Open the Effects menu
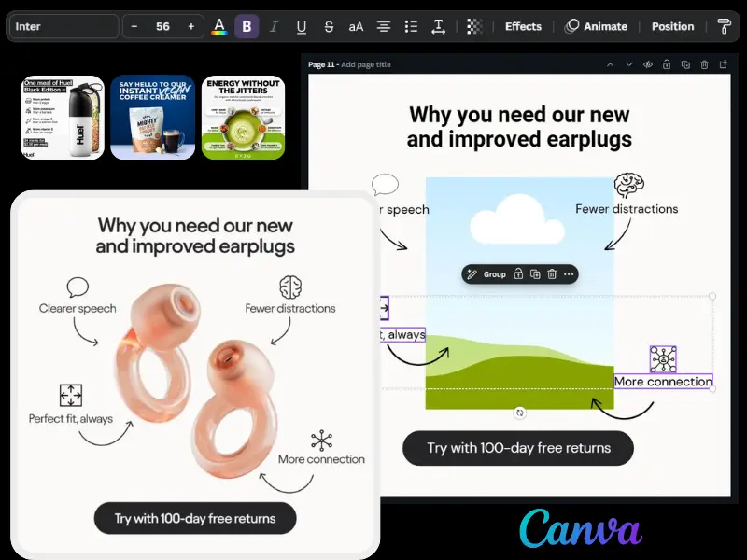 (x=523, y=26)
